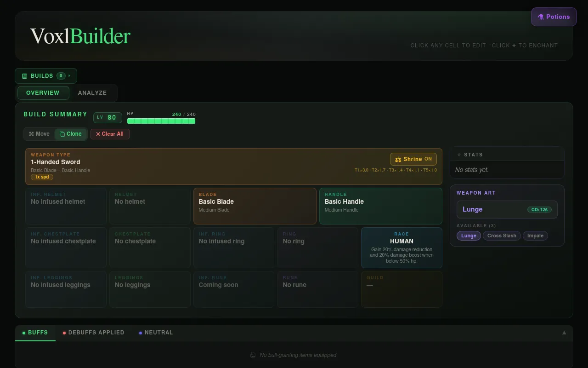Screen dimensions: 588x368
Task: Choose the Lunge chip under Available
Action: [x=469, y=236]
